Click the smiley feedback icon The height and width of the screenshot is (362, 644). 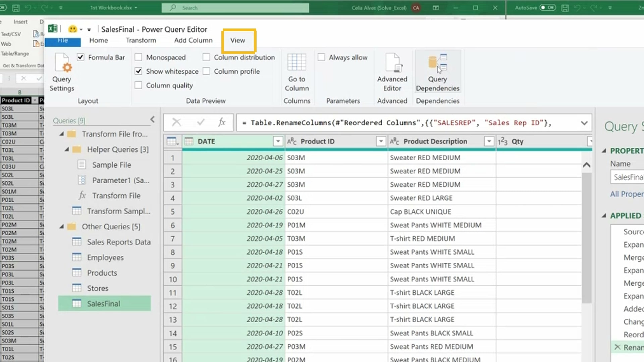coord(72,29)
